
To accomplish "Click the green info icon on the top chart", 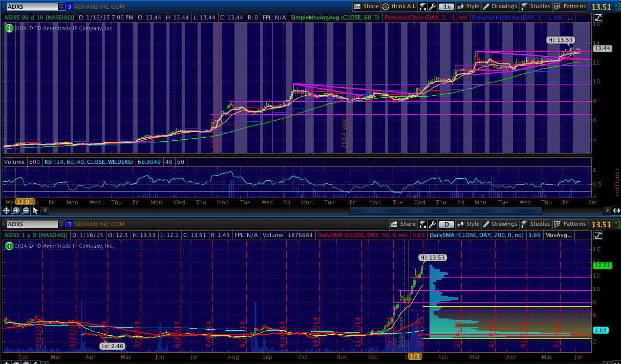I will tap(9, 28).
